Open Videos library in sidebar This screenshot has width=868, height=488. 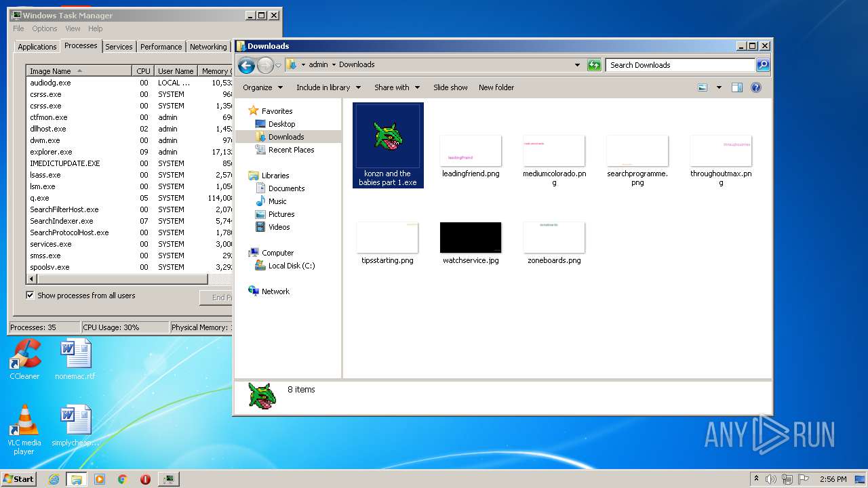[279, 227]
